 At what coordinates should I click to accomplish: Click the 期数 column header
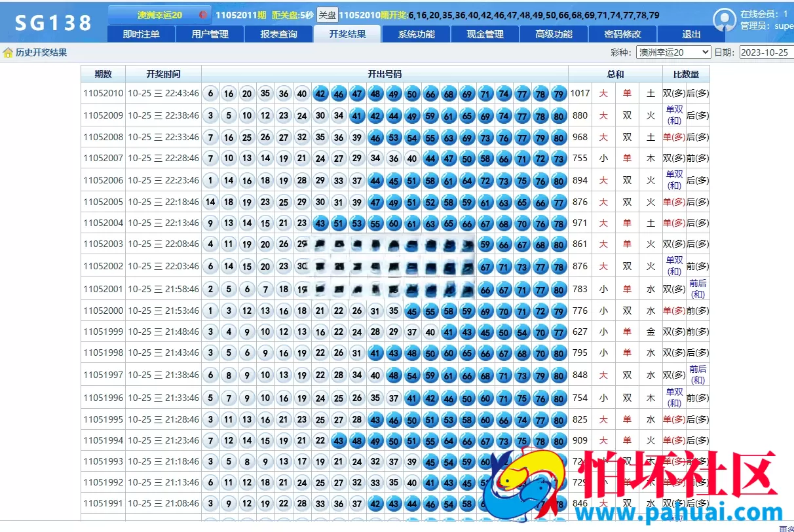103,74
